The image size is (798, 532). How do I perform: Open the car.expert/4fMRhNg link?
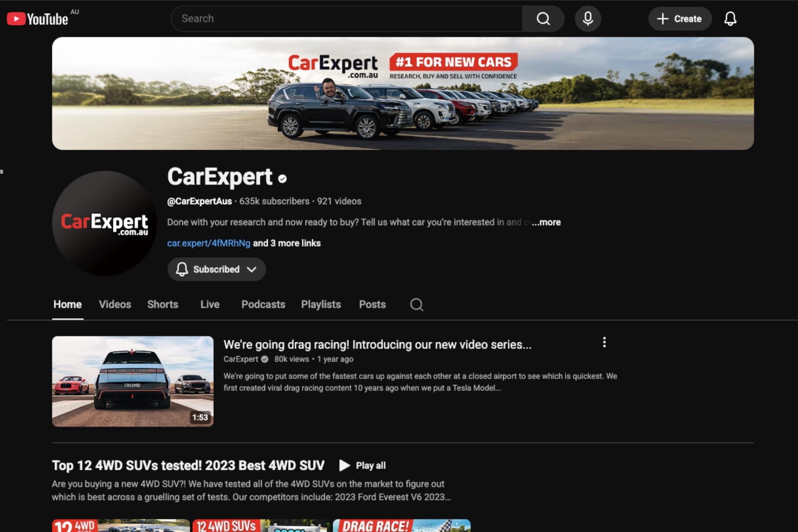pos(208,243)
